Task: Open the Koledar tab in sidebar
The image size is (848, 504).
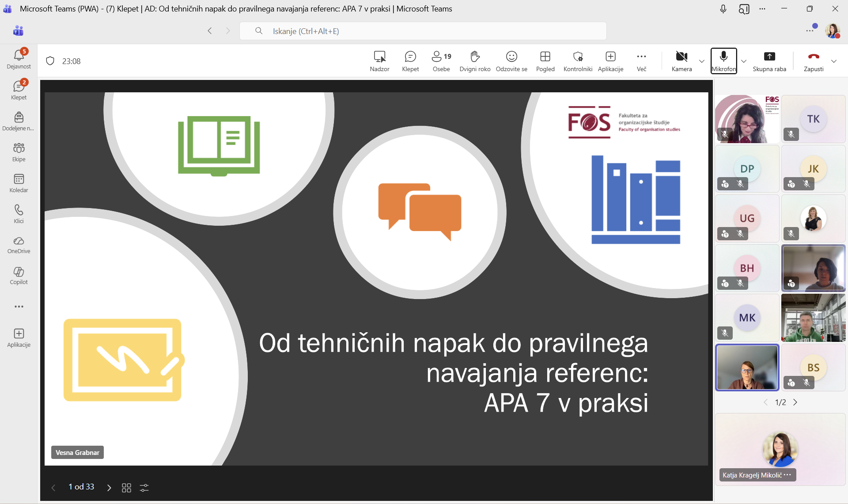Action: pos(19,183)
